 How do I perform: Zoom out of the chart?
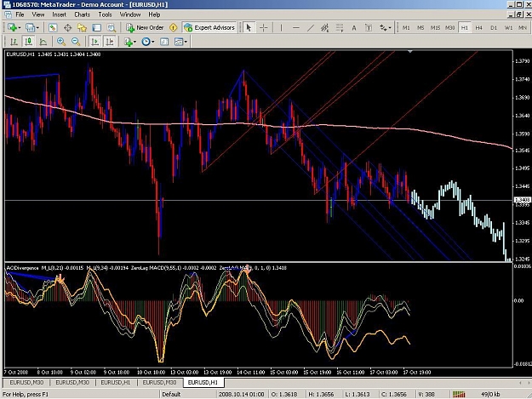(x=76, y=42)
